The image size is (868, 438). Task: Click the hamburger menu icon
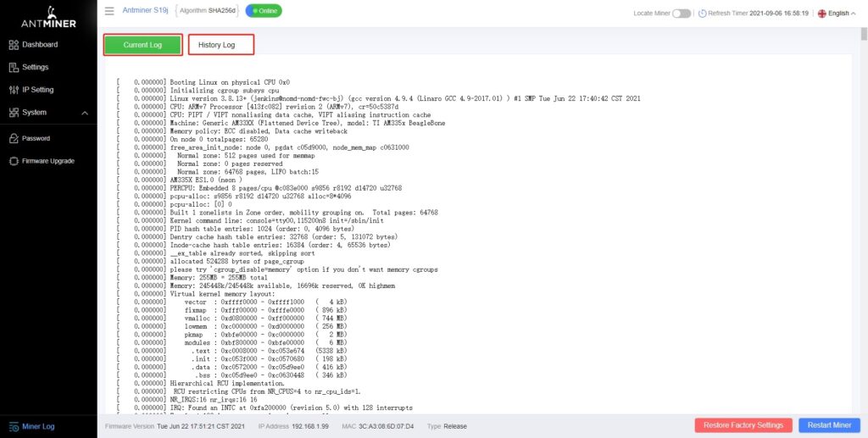[109, 11]
